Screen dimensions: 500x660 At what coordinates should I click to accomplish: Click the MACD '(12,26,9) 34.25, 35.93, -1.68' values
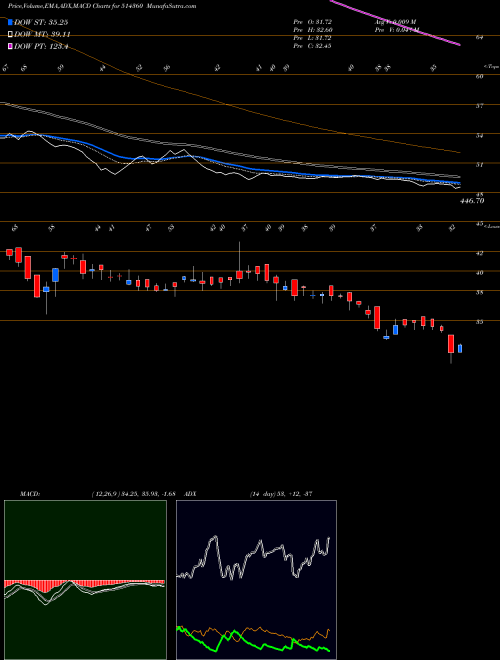click(x=133, y=494)
